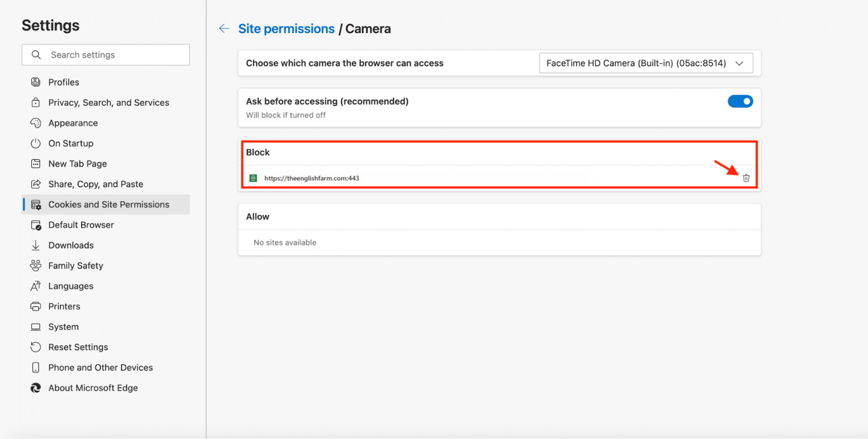This screenshot has width=868, height=439.
Task: Open Cookies and Site Permissions section
Action: (109, 204)
